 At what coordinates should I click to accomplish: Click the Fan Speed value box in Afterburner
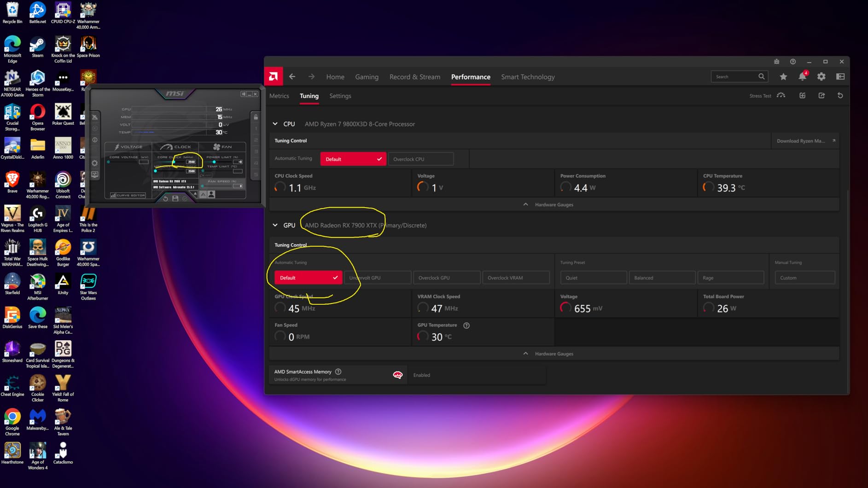pyautogui.click(x=238, y=186)
